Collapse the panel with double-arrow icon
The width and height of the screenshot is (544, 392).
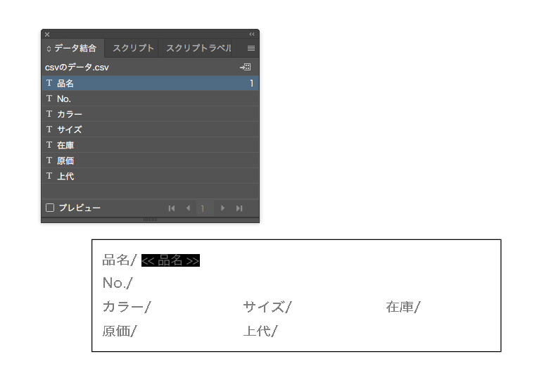[252, 34]
